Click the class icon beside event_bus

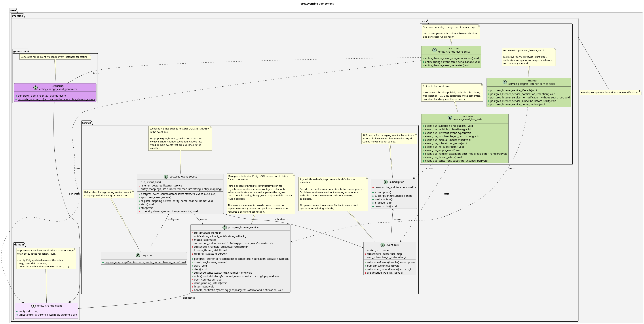click(x=383, y=245)
